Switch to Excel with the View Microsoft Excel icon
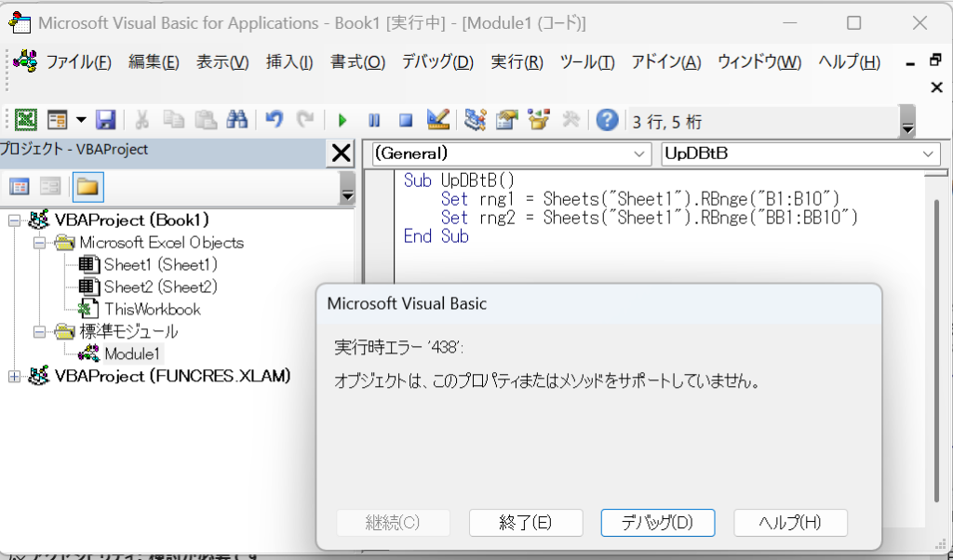This screenshot has width=953, height=560. pos(25,120)
